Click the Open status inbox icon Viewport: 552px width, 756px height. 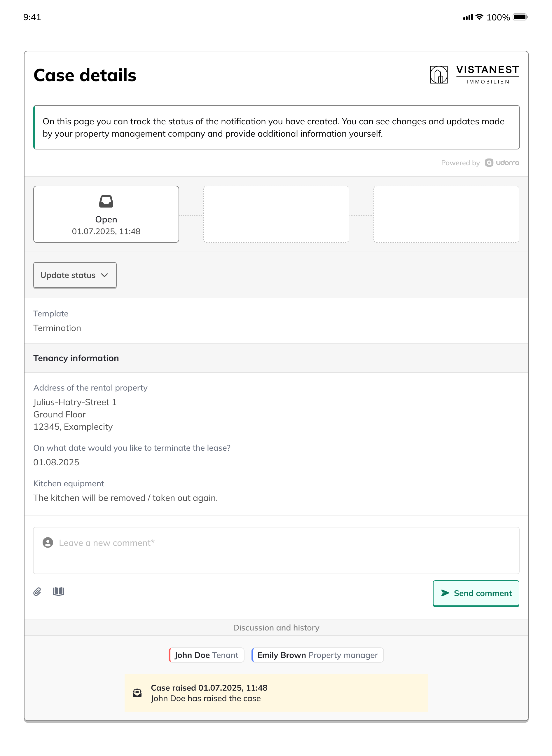[x=106, y=201]
